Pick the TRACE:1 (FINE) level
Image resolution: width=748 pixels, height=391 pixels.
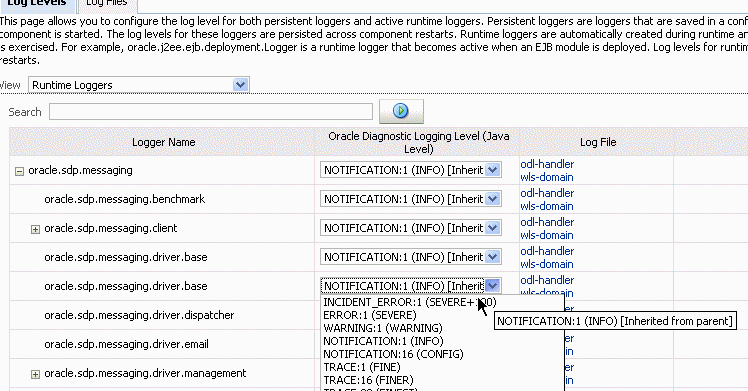(362, 367)
